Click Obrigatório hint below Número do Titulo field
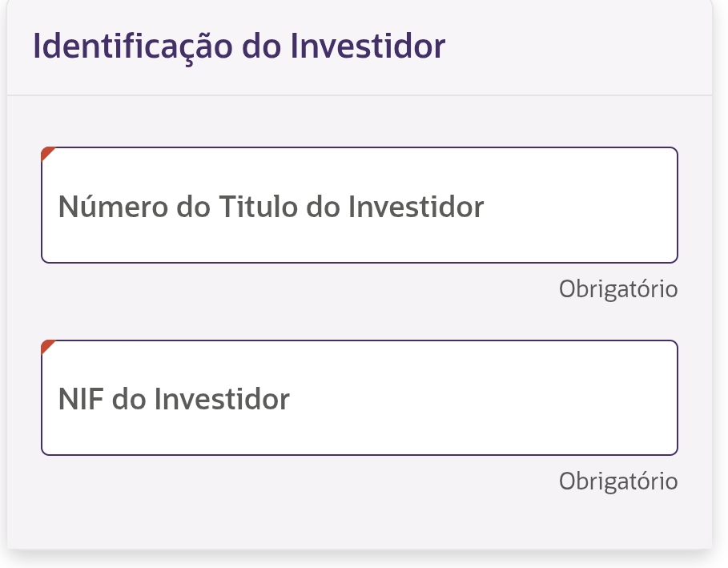The image size is (728, 568). 618,289
